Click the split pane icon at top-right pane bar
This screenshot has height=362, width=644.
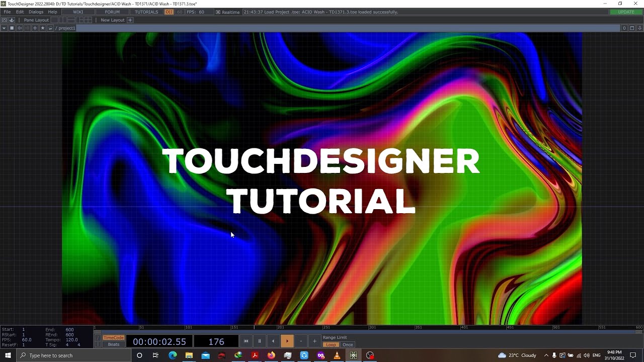point(639,28)
